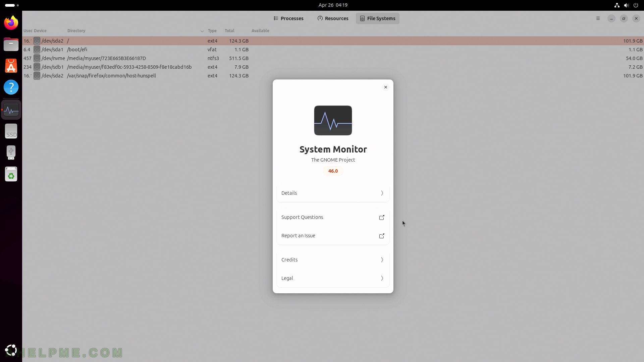Image resolution: width=644 pixels, height=362 pixels.
Task: Click the vfat type cell
Action: (x=212, y=50)
